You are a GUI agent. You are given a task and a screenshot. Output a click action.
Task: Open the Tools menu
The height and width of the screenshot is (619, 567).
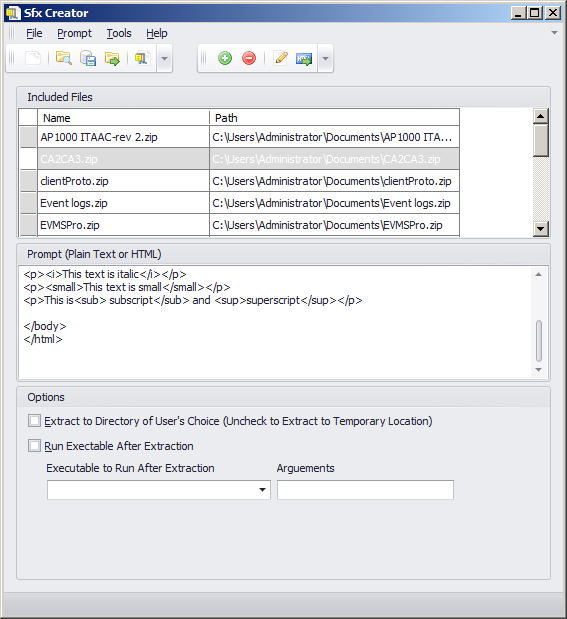(119, 34)
